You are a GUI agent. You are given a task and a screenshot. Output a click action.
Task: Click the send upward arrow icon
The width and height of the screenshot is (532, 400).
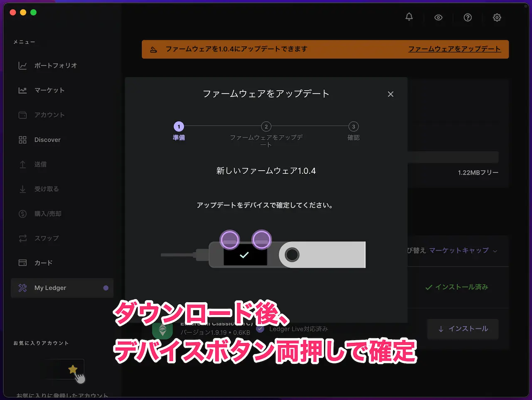click(23, 164)
